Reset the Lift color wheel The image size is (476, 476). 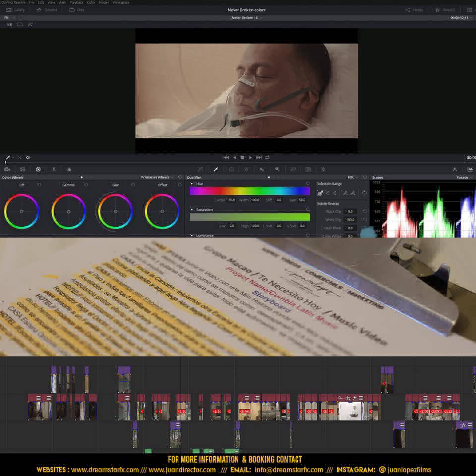(39, 185)
